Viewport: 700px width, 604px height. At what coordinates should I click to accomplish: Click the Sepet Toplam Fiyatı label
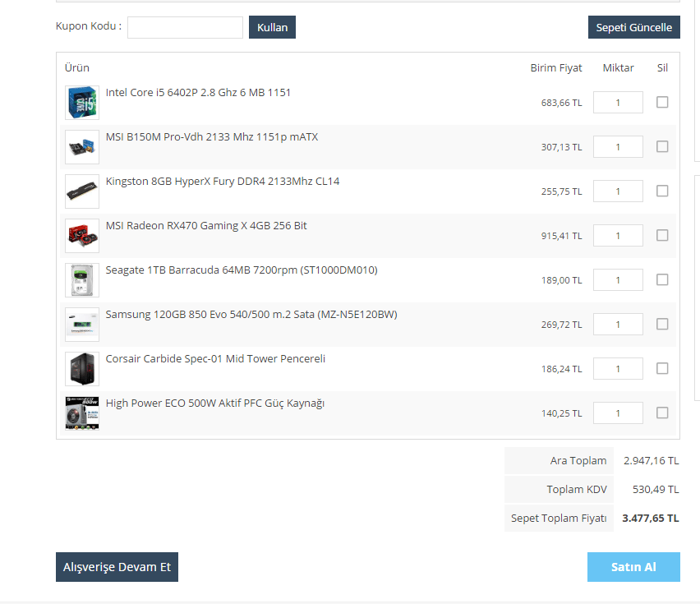pyautogui.click(x=559, y=519)
